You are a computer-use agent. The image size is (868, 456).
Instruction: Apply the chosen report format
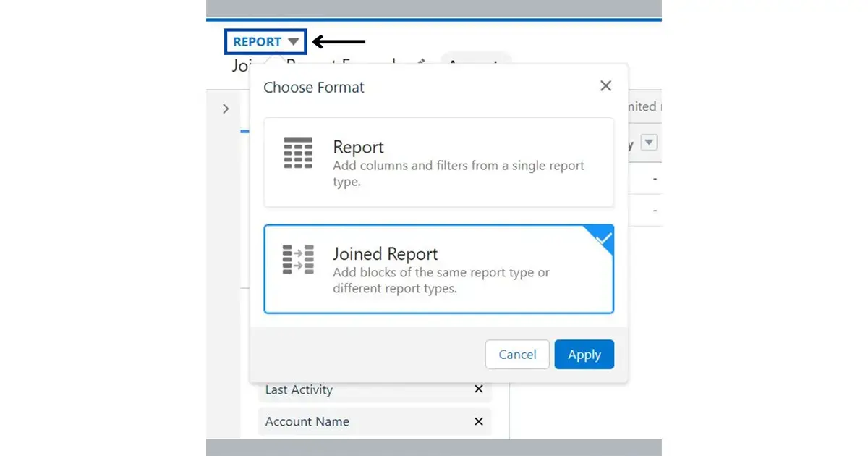click(584, 354)
